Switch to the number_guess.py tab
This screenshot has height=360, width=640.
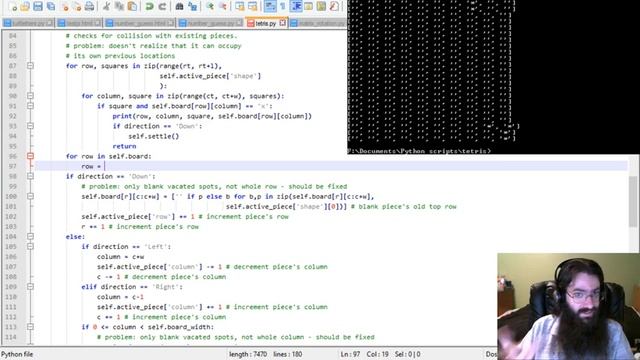click(211, 23)
